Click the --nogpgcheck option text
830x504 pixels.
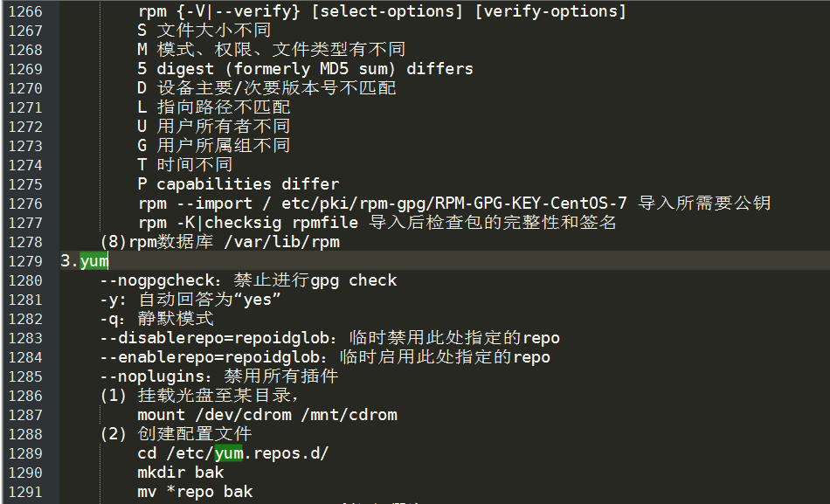157,280
